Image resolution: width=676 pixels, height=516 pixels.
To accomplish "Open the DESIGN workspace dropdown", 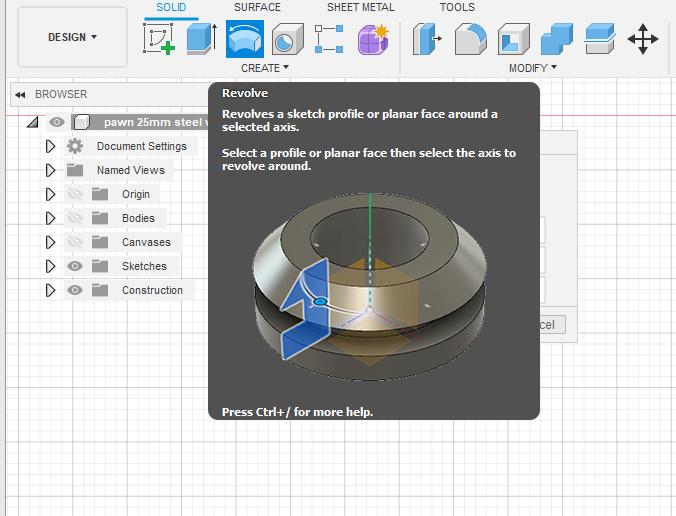I will tap(72, 37).
